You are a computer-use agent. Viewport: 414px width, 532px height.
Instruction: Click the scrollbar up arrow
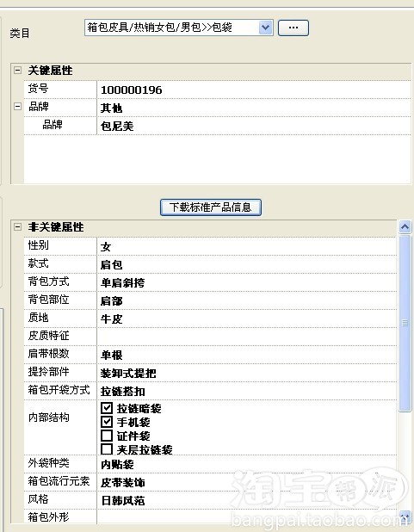405,226
